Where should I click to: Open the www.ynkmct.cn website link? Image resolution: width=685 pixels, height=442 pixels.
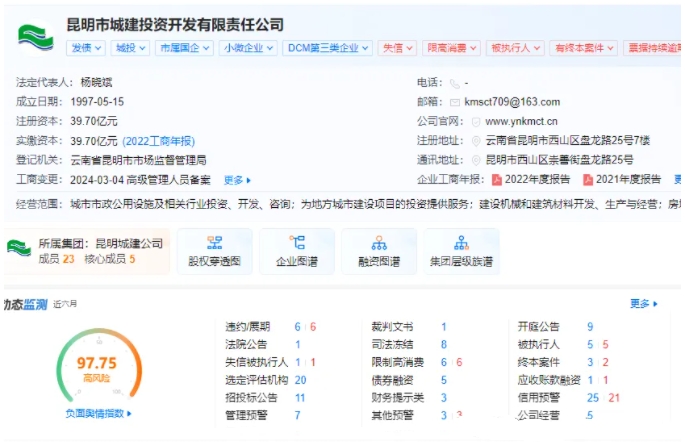pyautogui.click(x=521, y=121)
